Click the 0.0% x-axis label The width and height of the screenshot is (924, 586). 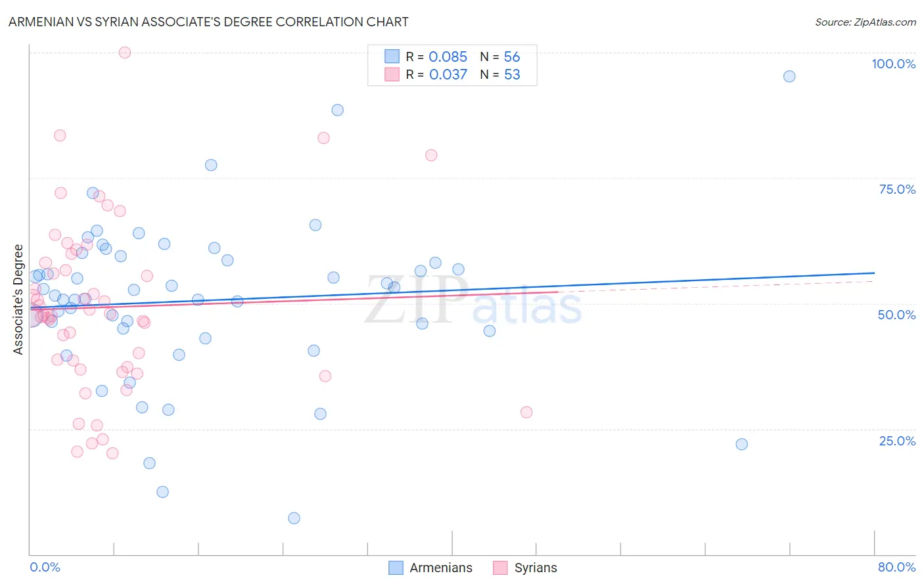coord(45,567)
